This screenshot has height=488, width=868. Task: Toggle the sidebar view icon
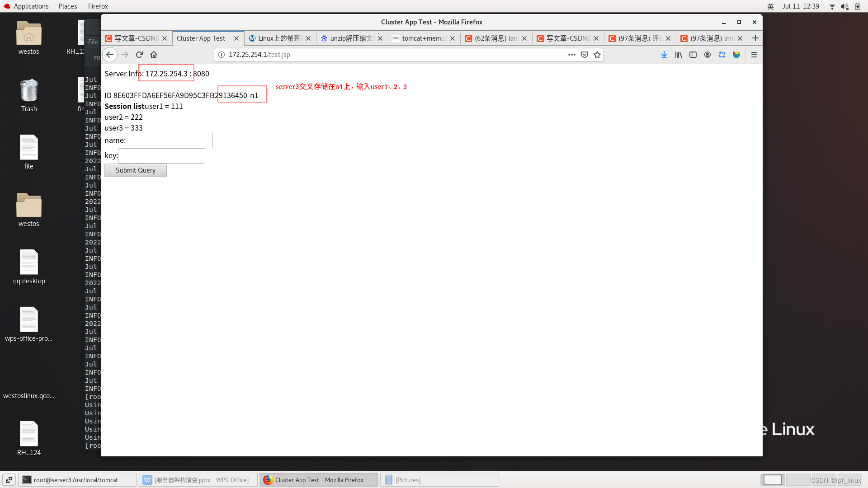(x=693, y=55)
